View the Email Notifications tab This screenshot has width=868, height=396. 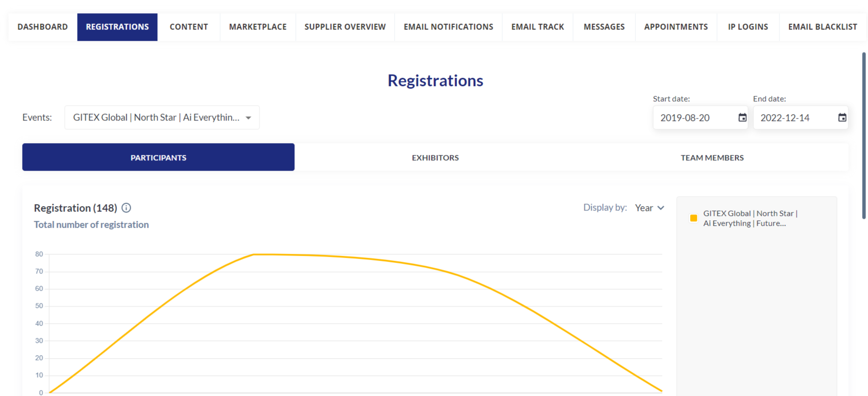click(448, 27)
